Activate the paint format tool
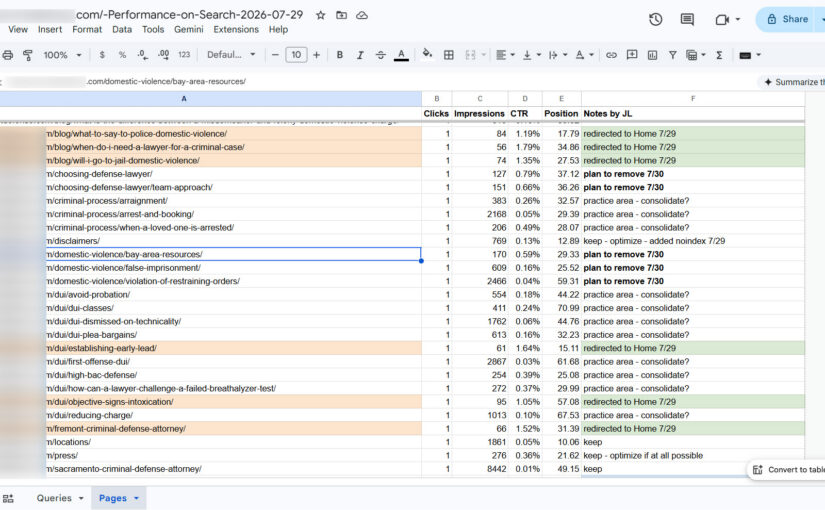The image size is (825, 510). 28,55
